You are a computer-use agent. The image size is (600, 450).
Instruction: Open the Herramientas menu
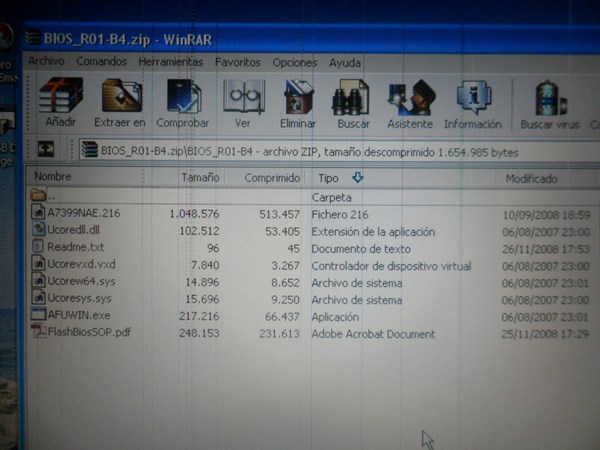(171, 62)
